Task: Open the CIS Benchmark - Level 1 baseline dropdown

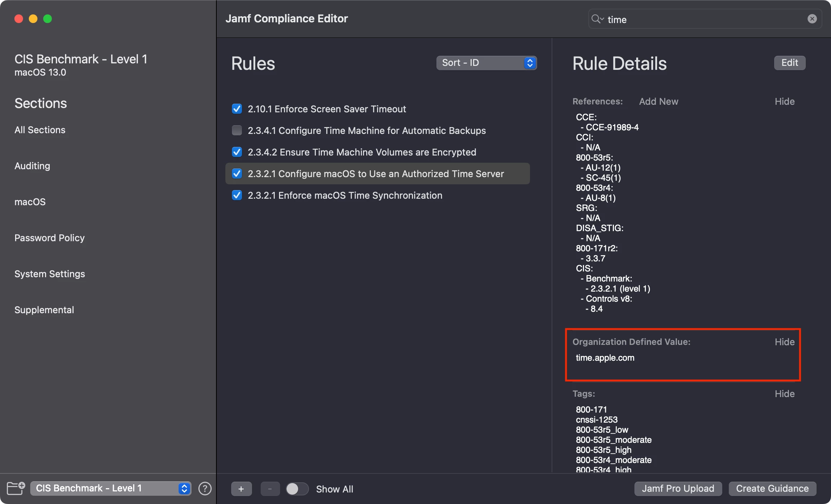Action: 111,489
